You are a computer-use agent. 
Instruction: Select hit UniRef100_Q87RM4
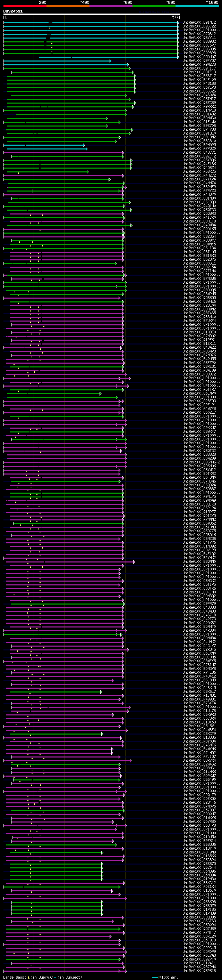click(199, 967)
